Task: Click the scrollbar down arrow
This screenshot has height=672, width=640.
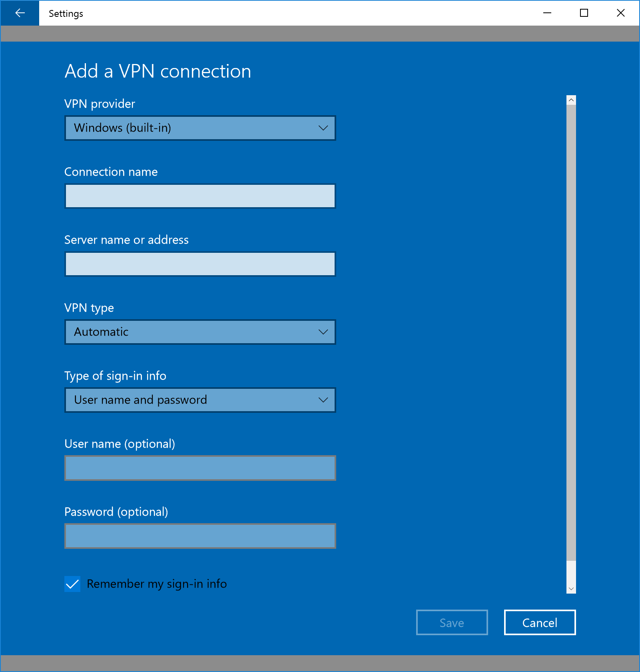Action: tap(571, 588)
